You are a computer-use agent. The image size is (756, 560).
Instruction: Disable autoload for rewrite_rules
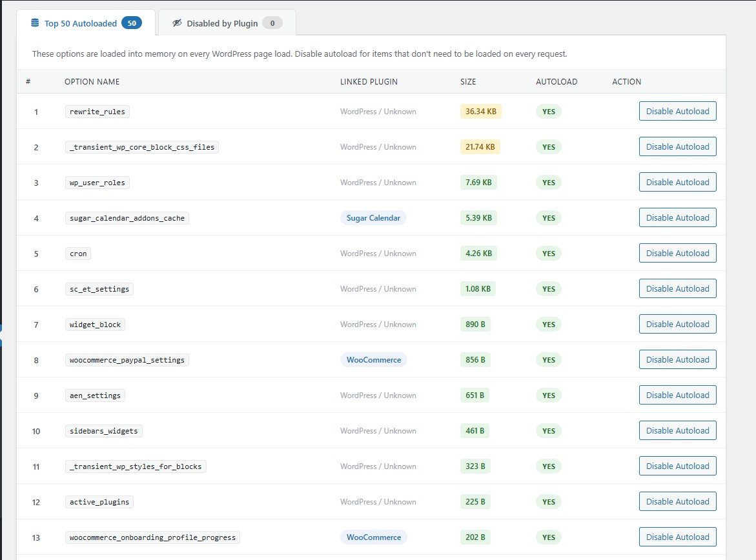[x=677, y=112]
